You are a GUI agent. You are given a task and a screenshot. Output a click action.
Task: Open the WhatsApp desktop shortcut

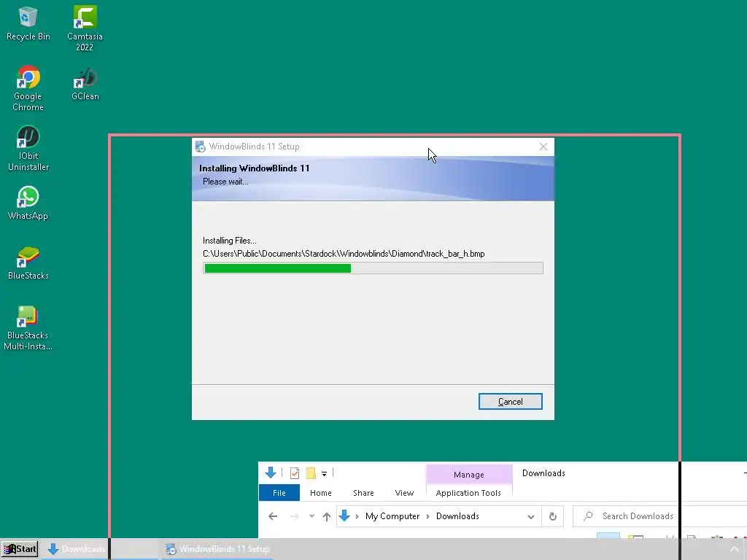[x=28, y=203]
